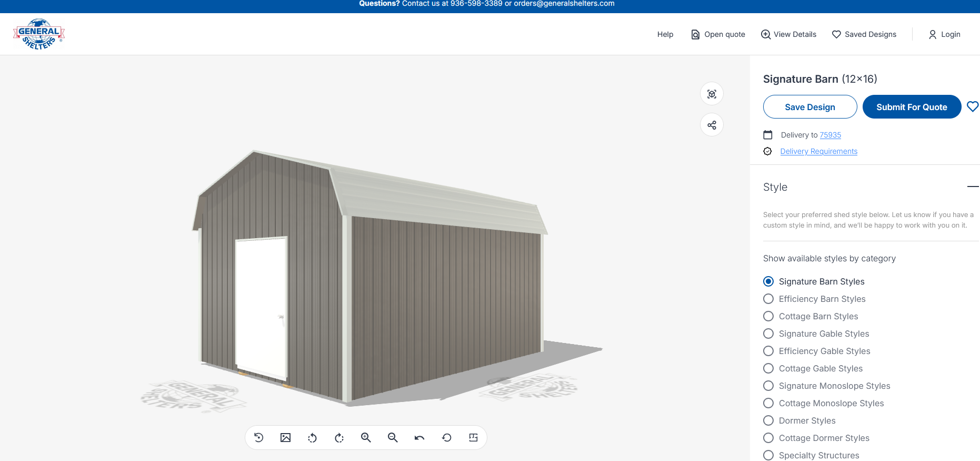Image resolution: width=980 pixels, height=461 pixels.
Task: Open the Help menu item
Action: coord(665,34)
